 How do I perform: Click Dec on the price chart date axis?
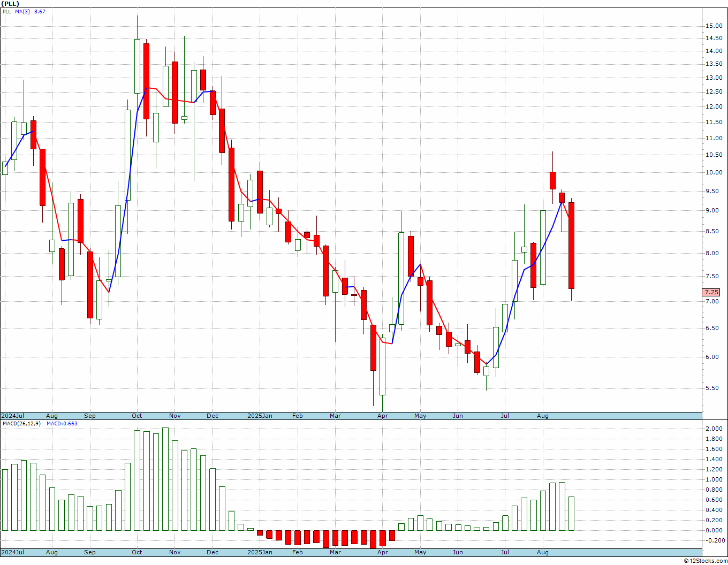point(213,416)
